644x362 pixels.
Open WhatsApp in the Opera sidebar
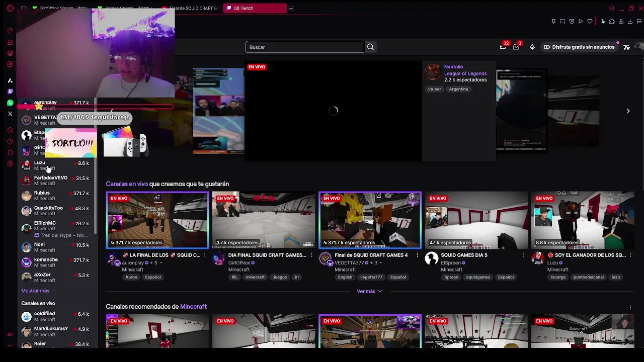point(10,103)
